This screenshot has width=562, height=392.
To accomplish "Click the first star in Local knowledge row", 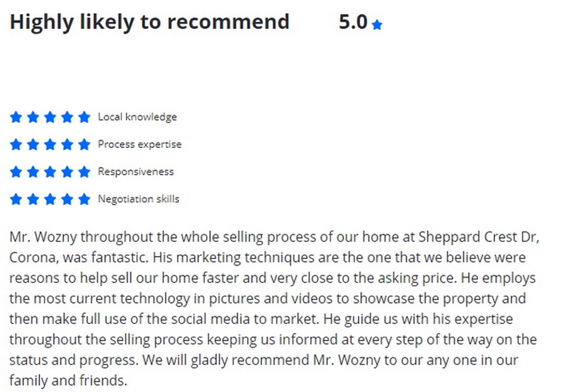I will (16, 117).
